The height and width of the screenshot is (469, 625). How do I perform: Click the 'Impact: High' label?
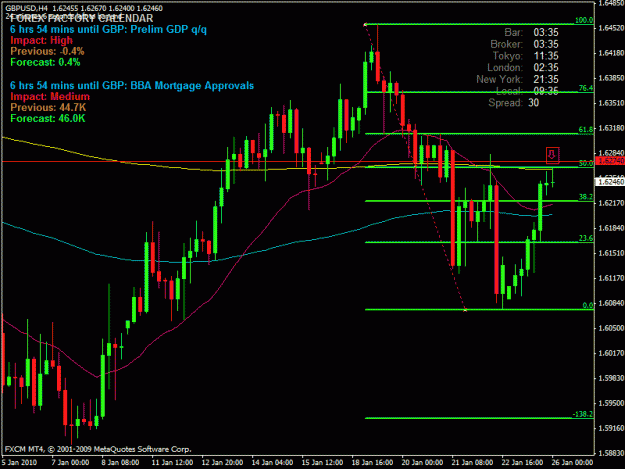click(x=41, y=40)
